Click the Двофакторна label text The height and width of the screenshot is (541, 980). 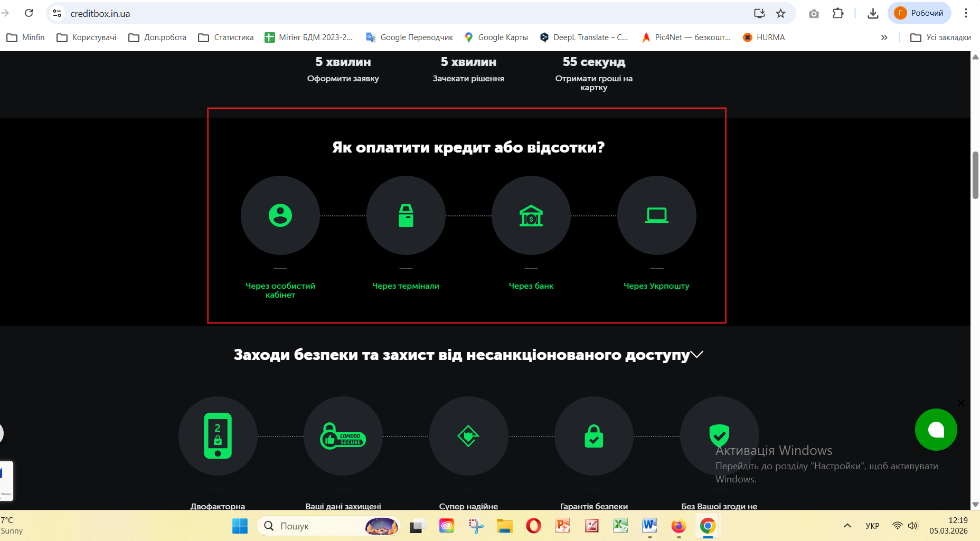coord(218,506)
